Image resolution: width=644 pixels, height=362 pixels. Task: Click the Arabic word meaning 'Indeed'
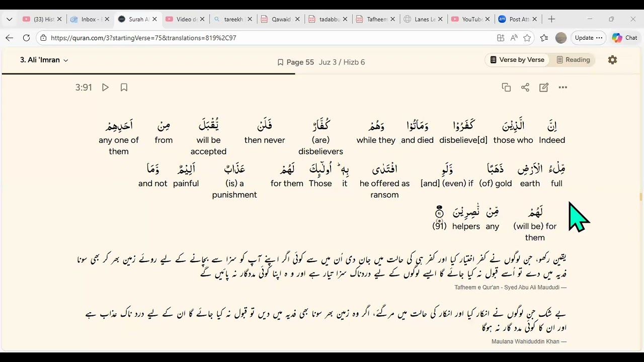pos(552,125)
